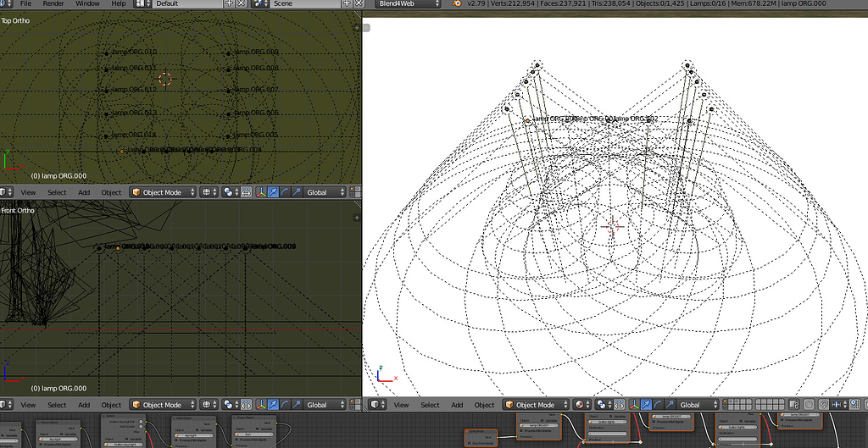Browse screen layouts icon beside Default

coord(142,3)
